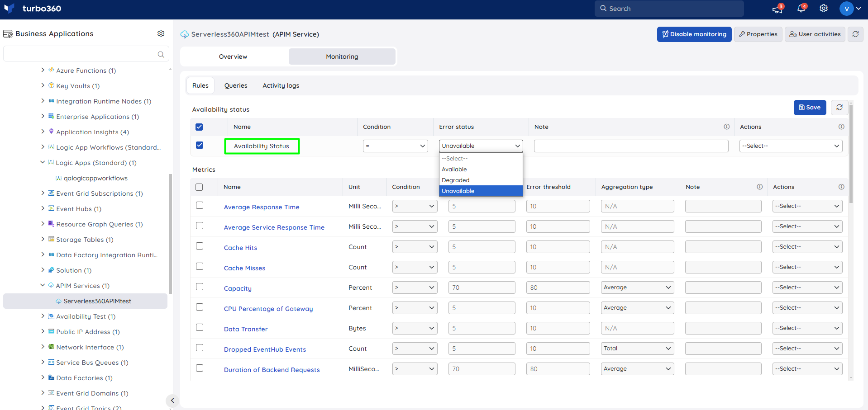Screen dimensions: 868x410
Task: Click the Azure Functions icon in tree
Action: coord(51,70)
